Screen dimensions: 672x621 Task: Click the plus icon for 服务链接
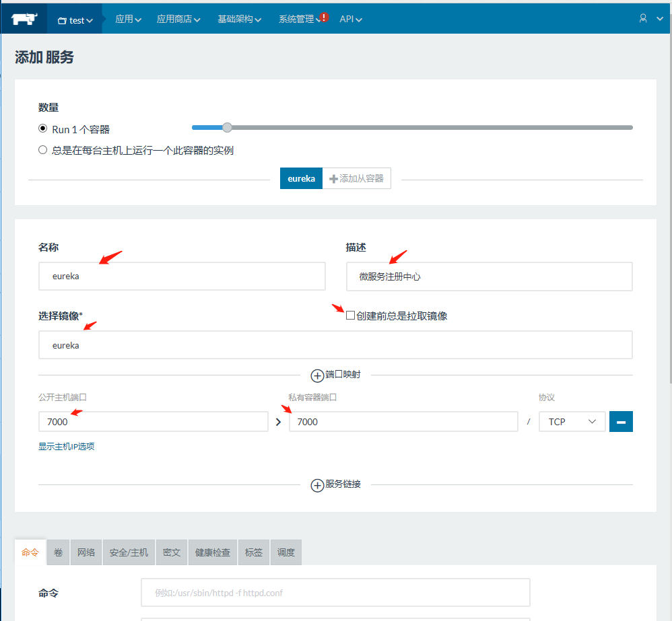[x=317, y=485]
